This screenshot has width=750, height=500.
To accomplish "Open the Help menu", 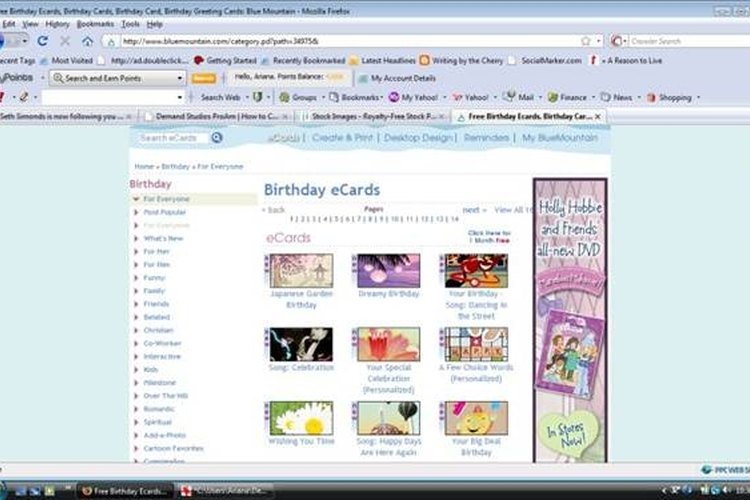I will tap(154, 24).
